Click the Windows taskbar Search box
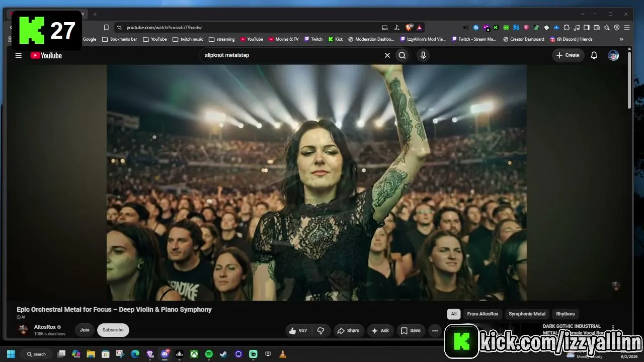 pos(36,354)
